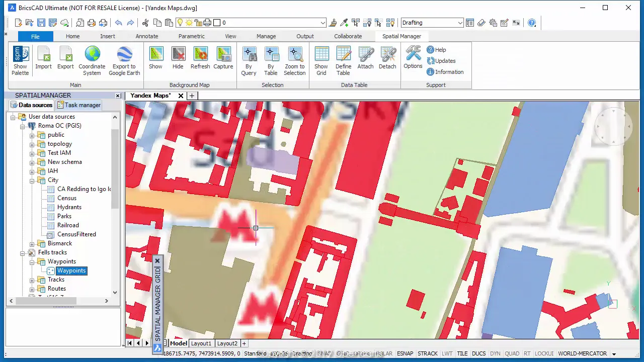
Task: Click the toolbar Help question mark
Action: (x=532, y=23)
